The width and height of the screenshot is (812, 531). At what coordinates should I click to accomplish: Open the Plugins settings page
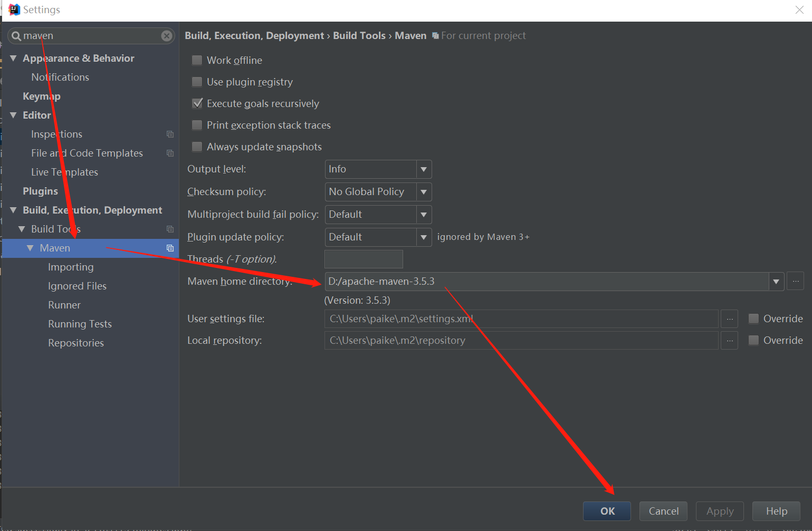click(x=40, y=191)
